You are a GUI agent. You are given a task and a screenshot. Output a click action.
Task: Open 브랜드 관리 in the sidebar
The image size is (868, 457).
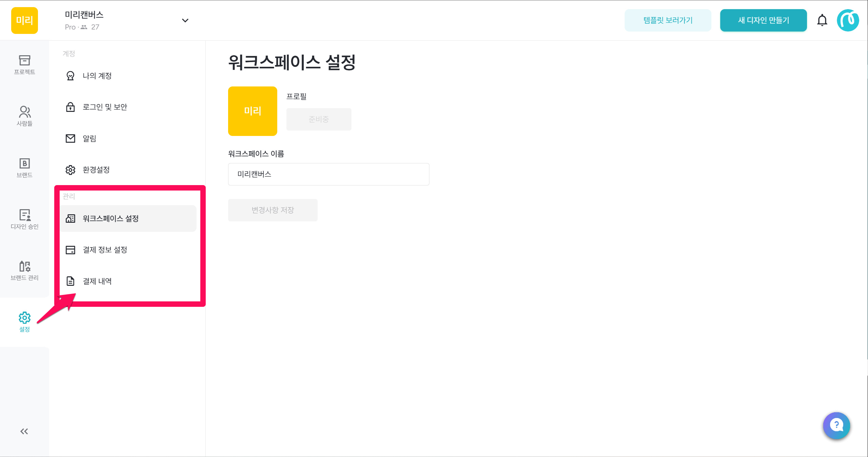point(24,271)
